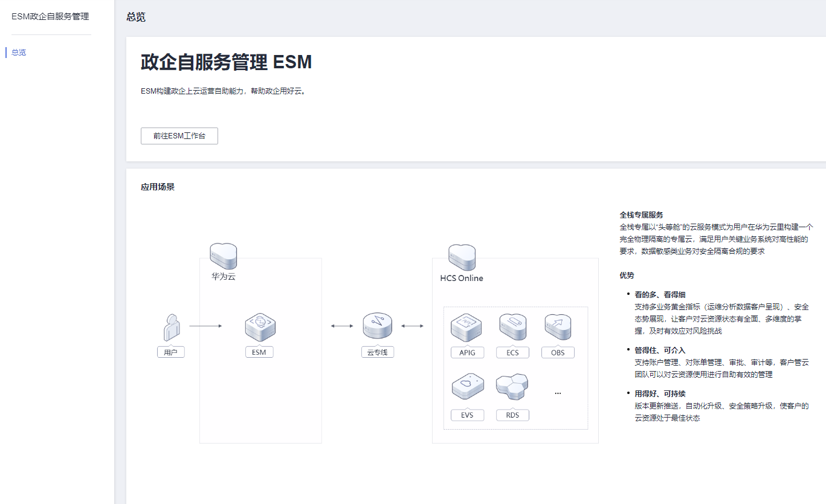This screenshot has height=504, width=826.
Task: Click the 全栈专属服务 heading text
Action: tap(641, 215)
